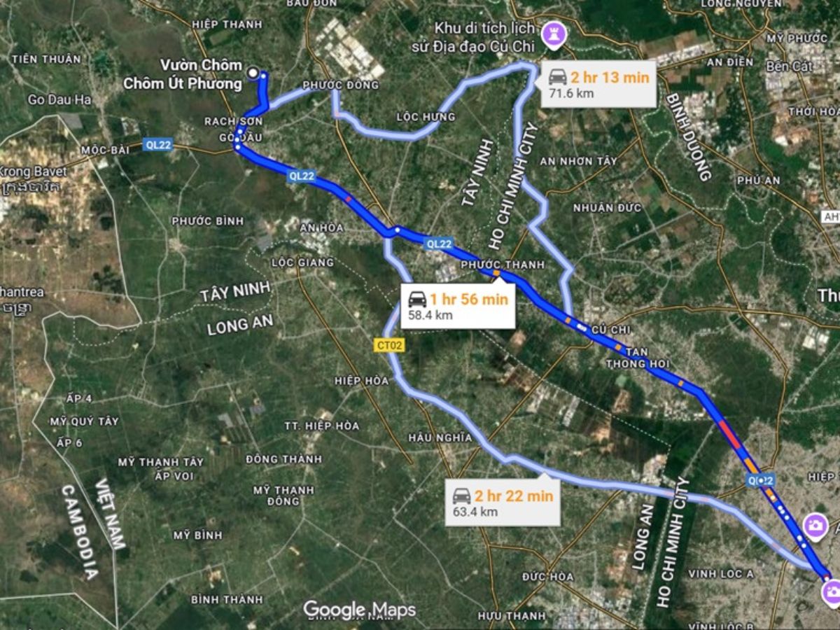Click the car icon in 58.4 km card

coord(417,299)
